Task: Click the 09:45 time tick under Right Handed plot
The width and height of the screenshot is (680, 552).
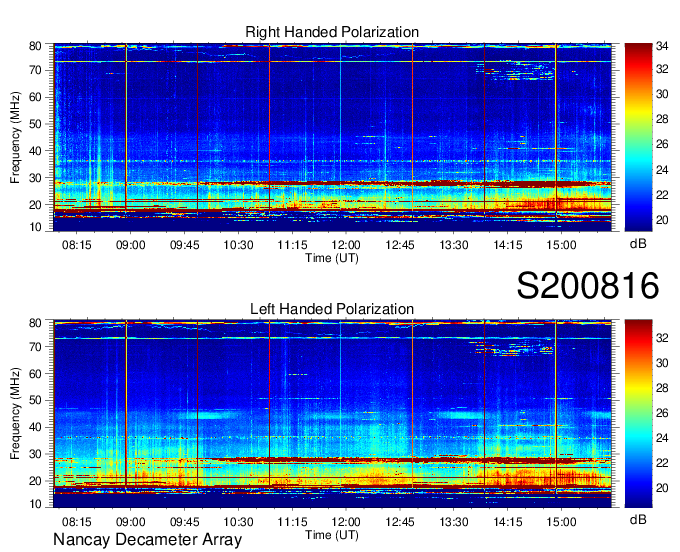Action: tap(184, 245)
